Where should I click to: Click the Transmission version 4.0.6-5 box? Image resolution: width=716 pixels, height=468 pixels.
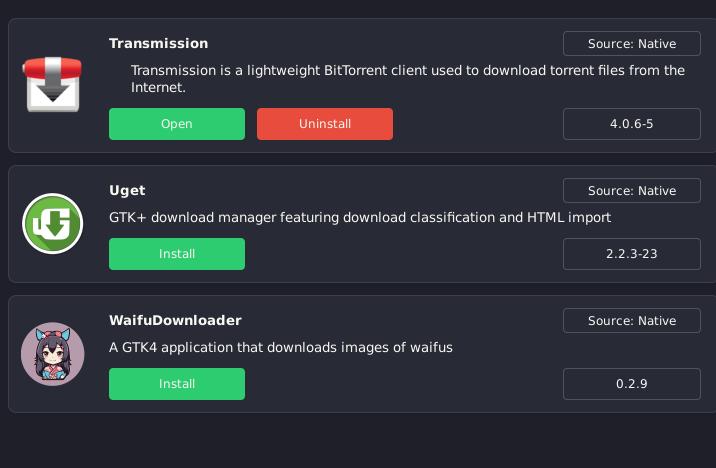[631, 124]
